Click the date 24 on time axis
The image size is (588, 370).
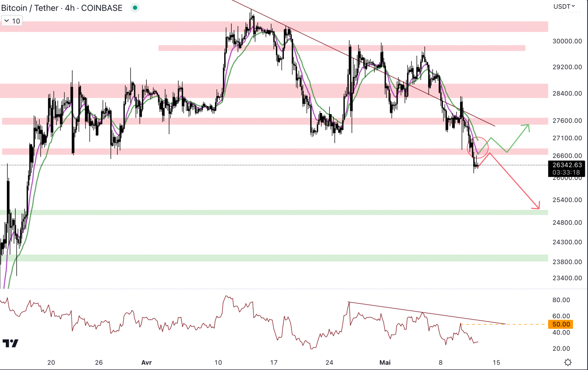329,362
